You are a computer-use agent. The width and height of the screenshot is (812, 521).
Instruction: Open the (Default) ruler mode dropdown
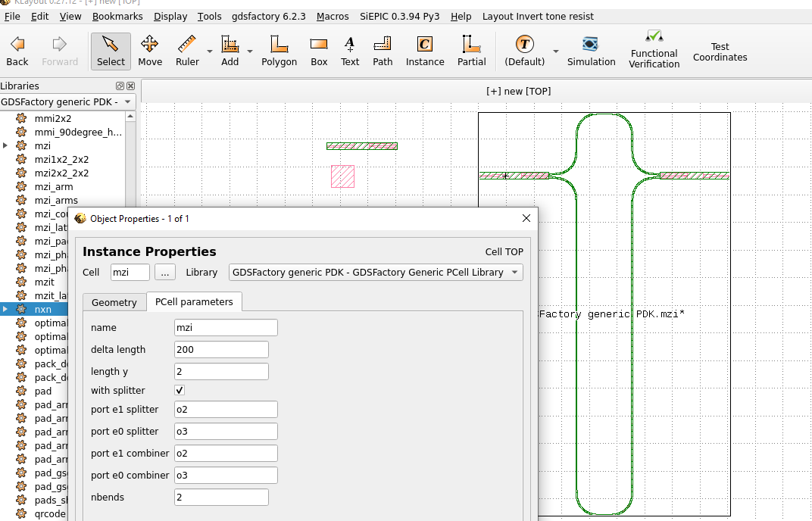click(557, 51)
